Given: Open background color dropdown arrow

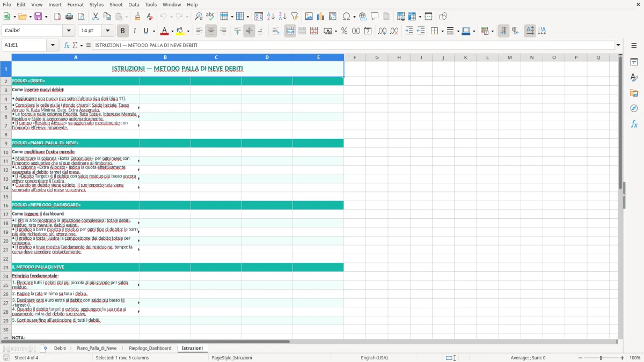Looking at the screenshot, I should 188,31.
